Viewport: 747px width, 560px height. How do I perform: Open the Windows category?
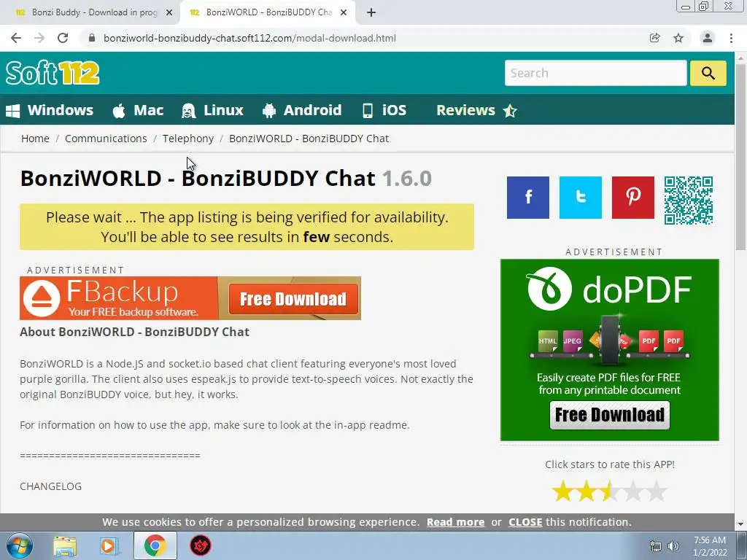click(x=50, y=110)
